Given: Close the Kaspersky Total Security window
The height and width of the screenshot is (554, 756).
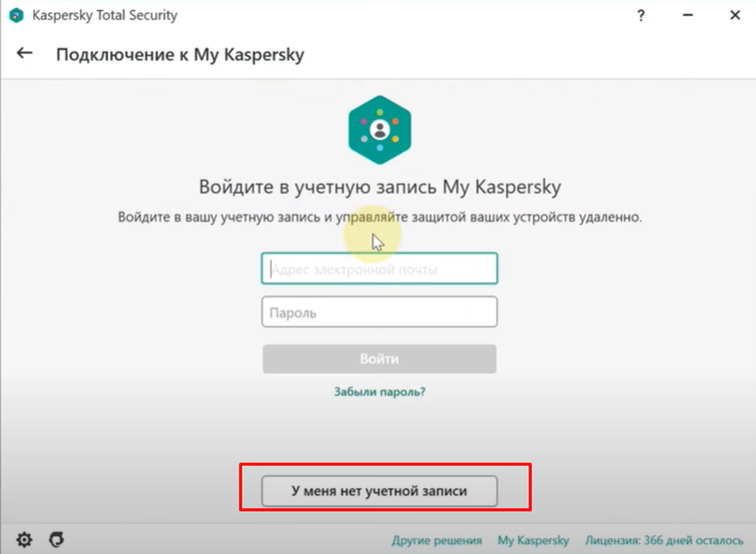Looking at the screenshot, I should [734, 16].
